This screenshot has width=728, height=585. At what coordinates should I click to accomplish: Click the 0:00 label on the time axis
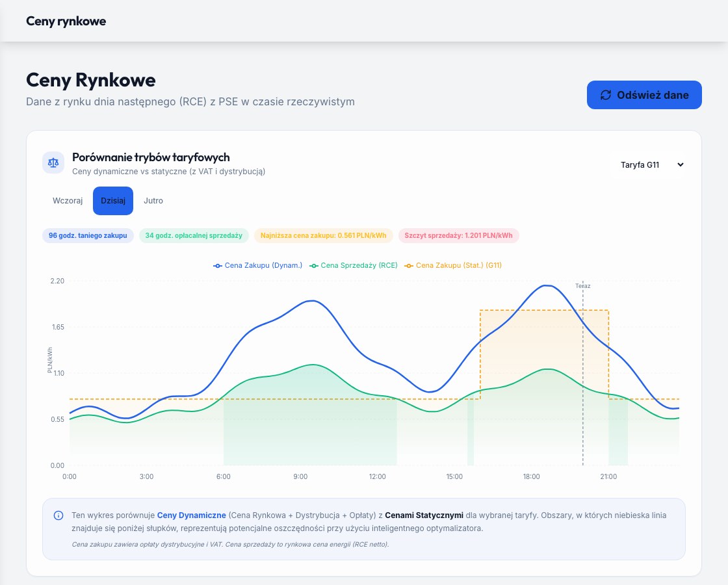tap(69, 477)
